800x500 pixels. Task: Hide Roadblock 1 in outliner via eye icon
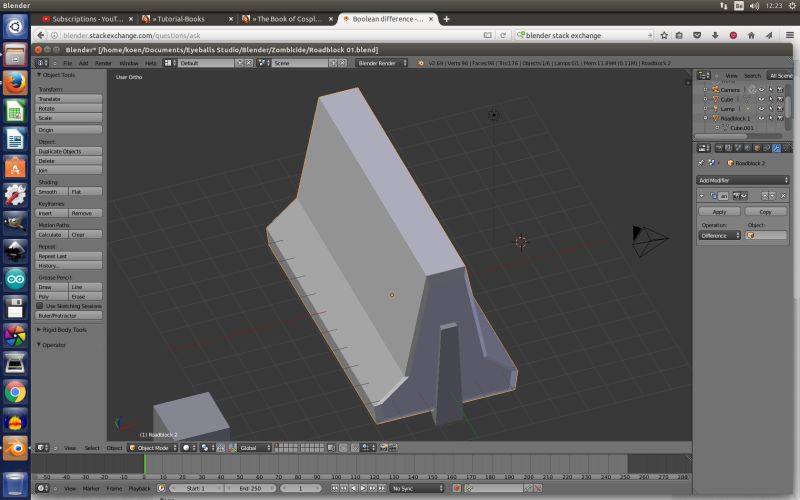point(761,118)
